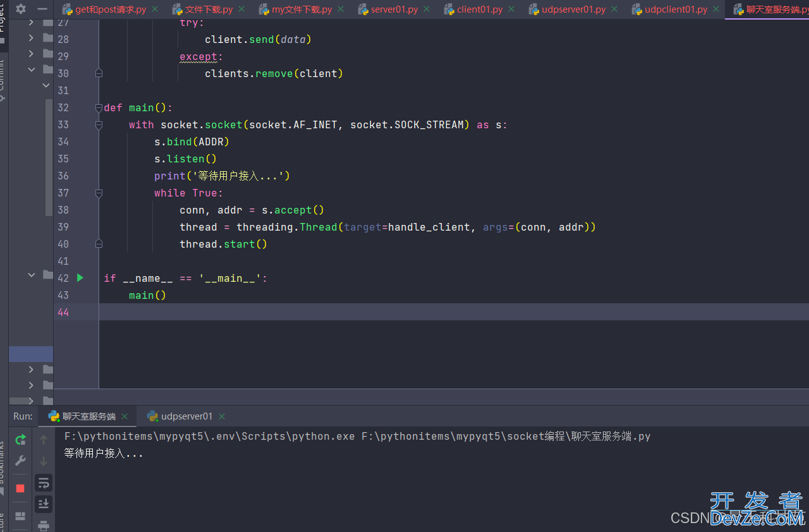Click 's.listen()' on line 35
Viewport: 809px width, 532px height.
[x=186, y=159]
